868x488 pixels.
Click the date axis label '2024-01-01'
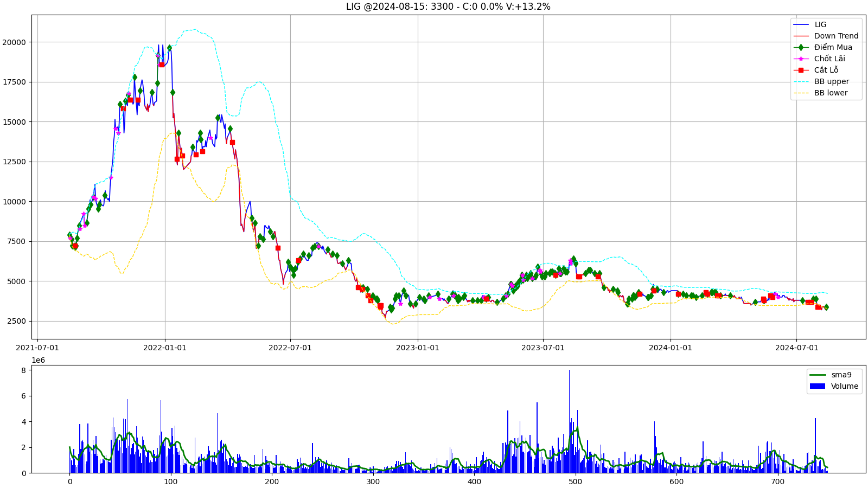tap(671, 348)
